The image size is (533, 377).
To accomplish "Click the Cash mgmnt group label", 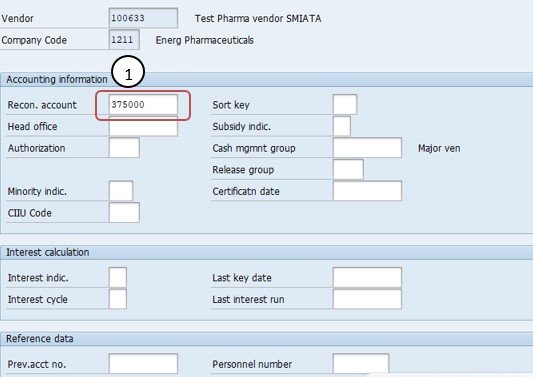I will pyautogui.click(x=254, y=149).
